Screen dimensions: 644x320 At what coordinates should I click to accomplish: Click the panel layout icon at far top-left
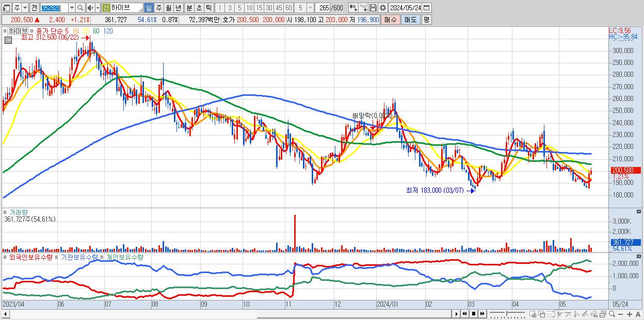tap(7, 8)
